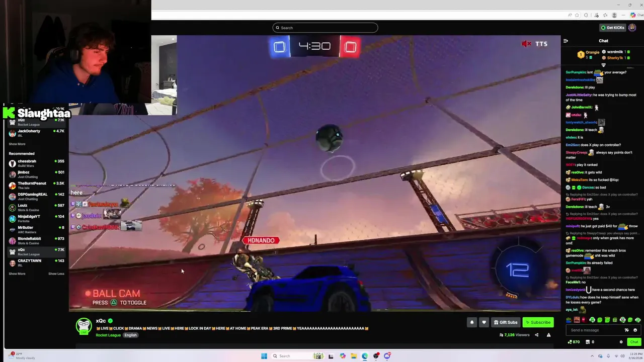Click the Get KICKs button
644x362 pixels.
[x=612, y=28]
